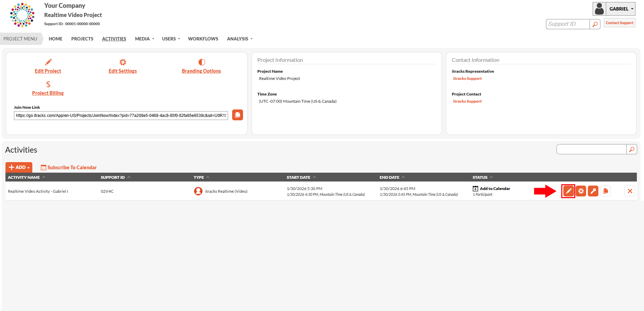Image resolution: width=644 pixels, height=311 pixels.
Task: Click the Support ID search magnifier icon
Action: coord(595,24)
